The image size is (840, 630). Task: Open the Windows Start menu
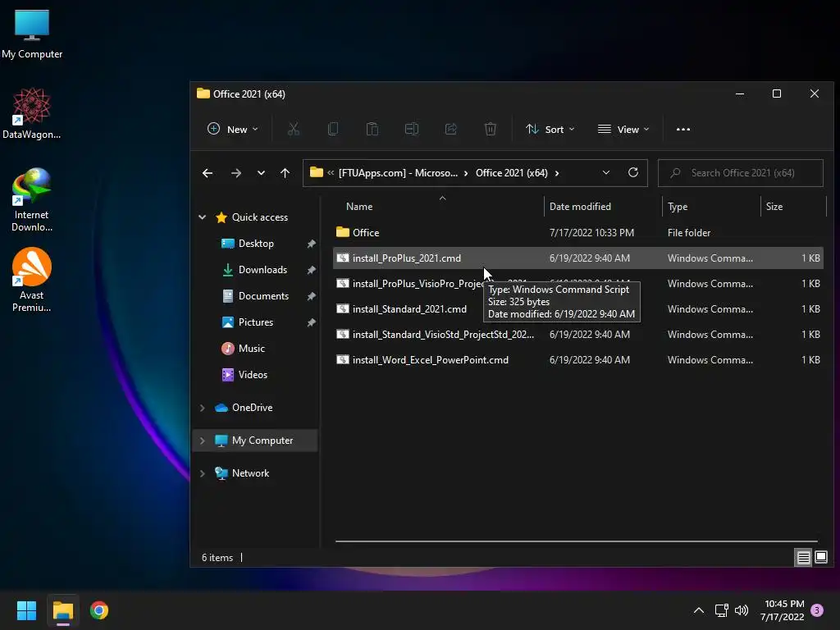26,610
